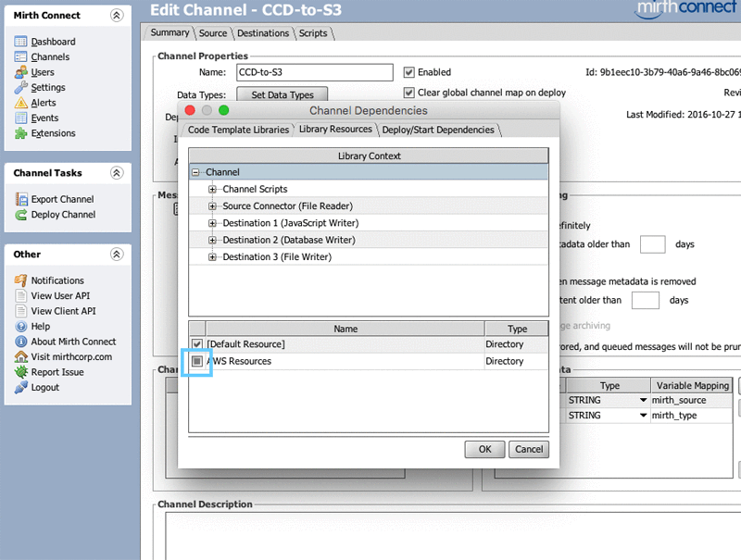Expand Source Connector (File Reader) node
This screenshot has height=560, width=741.
[x=212, y=206]
